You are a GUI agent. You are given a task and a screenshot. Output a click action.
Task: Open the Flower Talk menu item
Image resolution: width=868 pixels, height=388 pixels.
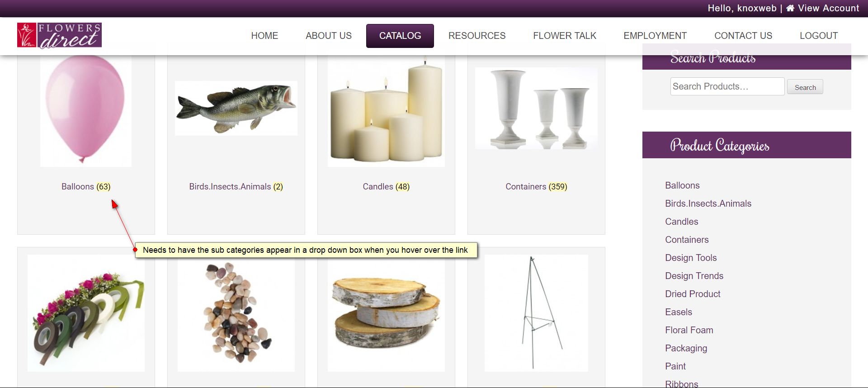click(x=565, y=36)
